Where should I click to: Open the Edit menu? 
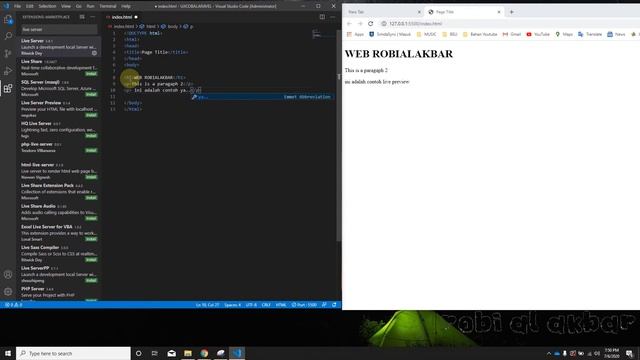point(30,6)
